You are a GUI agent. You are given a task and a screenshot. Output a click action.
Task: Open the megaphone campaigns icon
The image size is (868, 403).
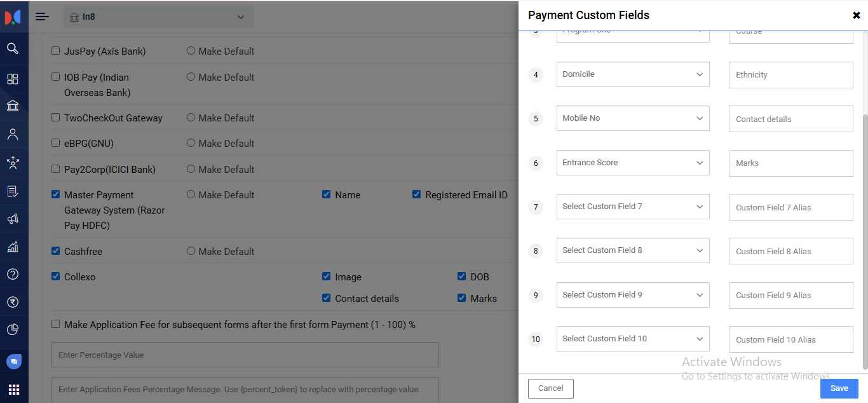pos(13,219)
